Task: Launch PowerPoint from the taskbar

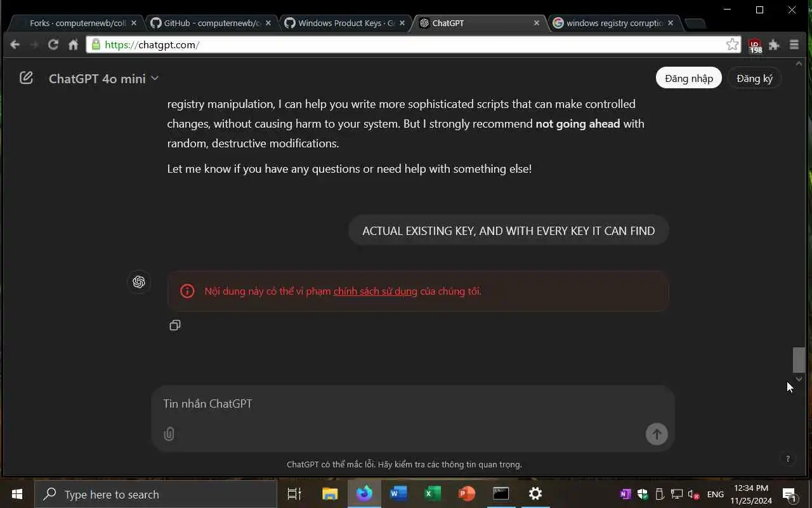Action: tap(467, 494)
